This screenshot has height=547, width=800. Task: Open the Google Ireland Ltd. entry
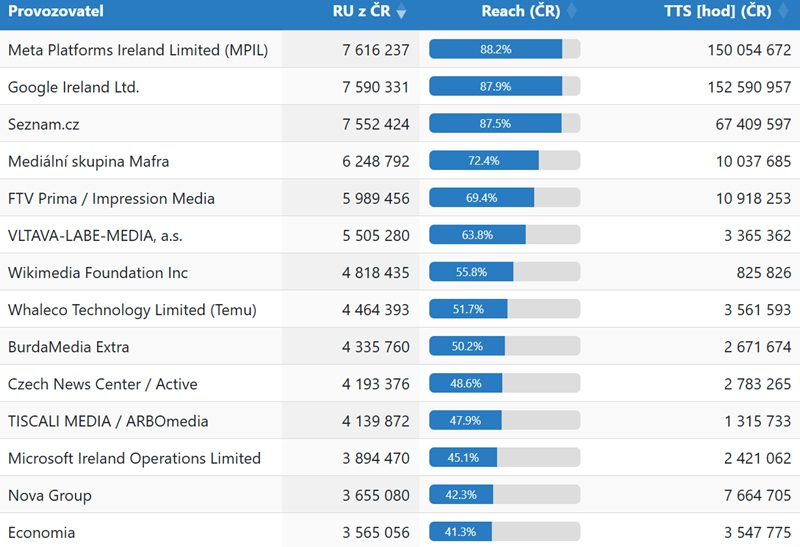(x=74, y=87)
